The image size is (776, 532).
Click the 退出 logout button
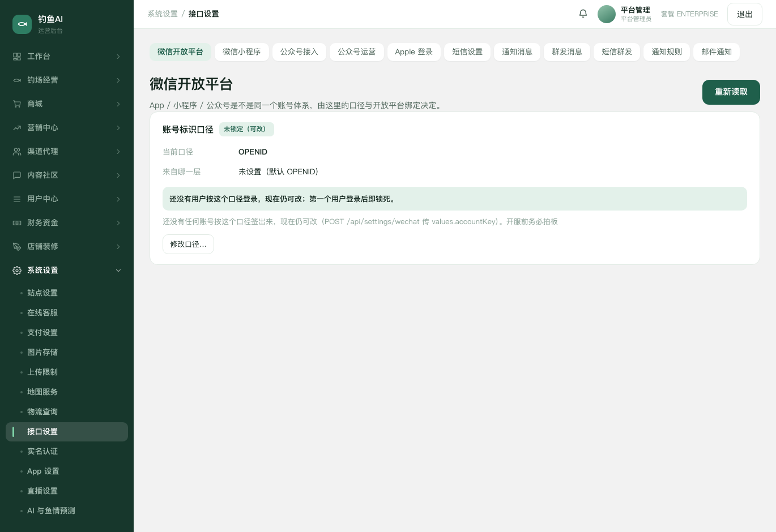745,14
